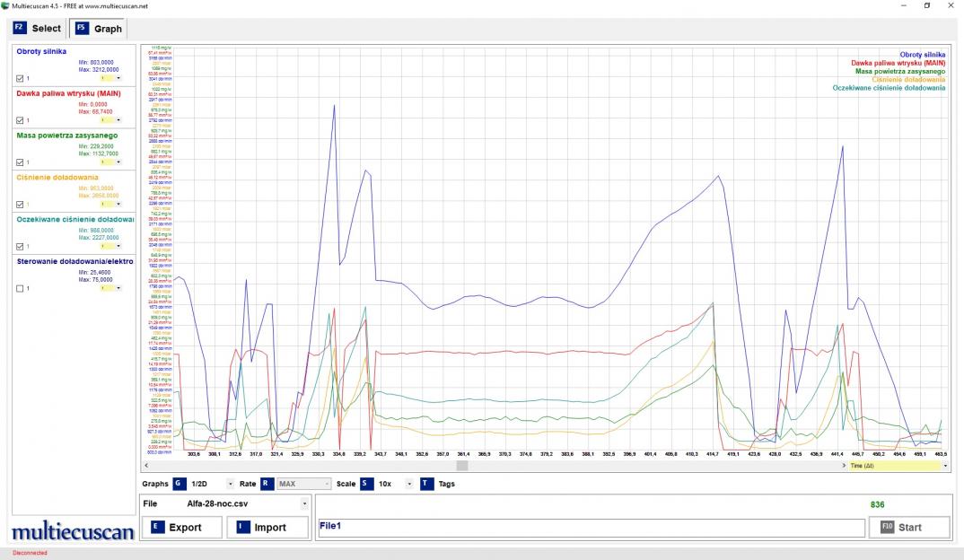This screenshot has width=964, height=560.
Task: Click the T key icon for Tags
Action: coord(426,484)
